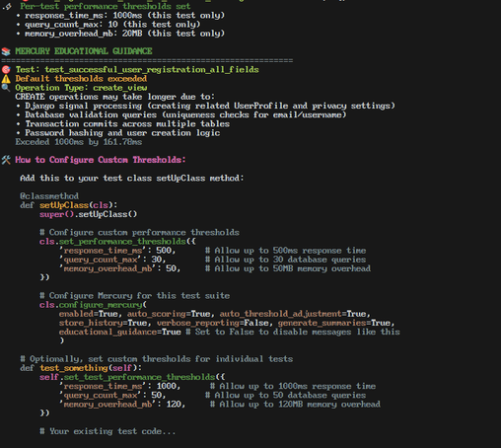Image resolution: width=501 pixels, height=448 pixels.
Task: Click the yellow warning triangle icon
Action: (6, 79)
